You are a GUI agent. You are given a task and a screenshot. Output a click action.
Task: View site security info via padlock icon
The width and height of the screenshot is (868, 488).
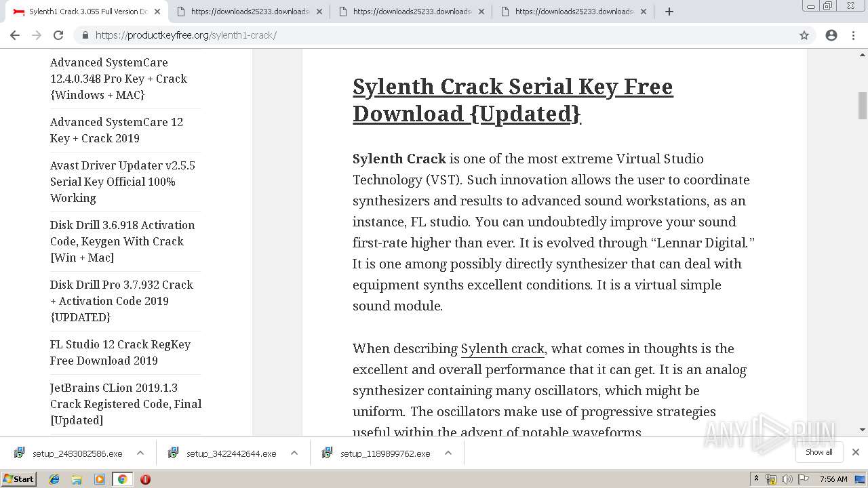(x=85, y=35)
